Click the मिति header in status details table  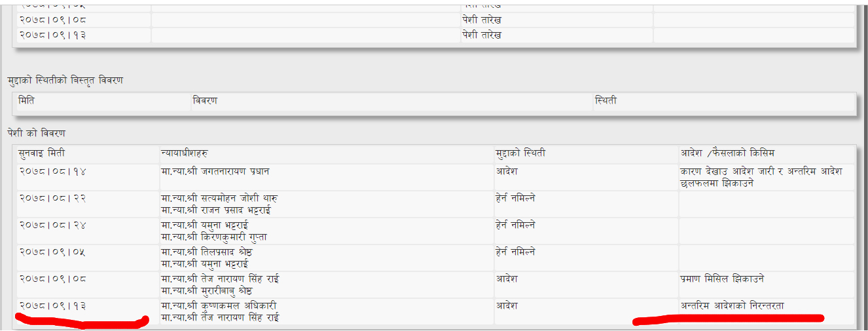tap(27, 101)
